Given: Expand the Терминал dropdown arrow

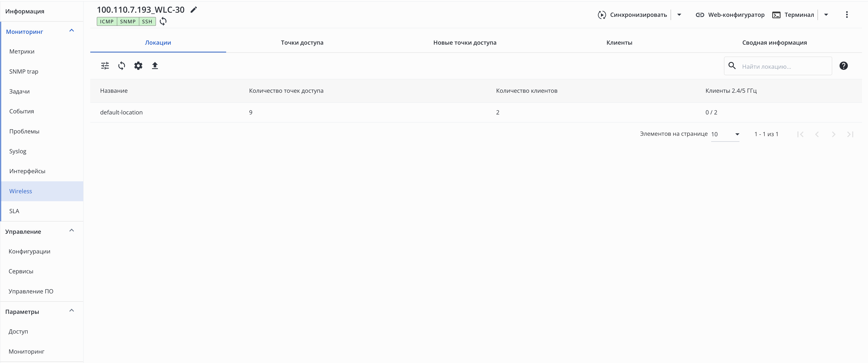Looking at the screenshot, I should click(826, 15).
